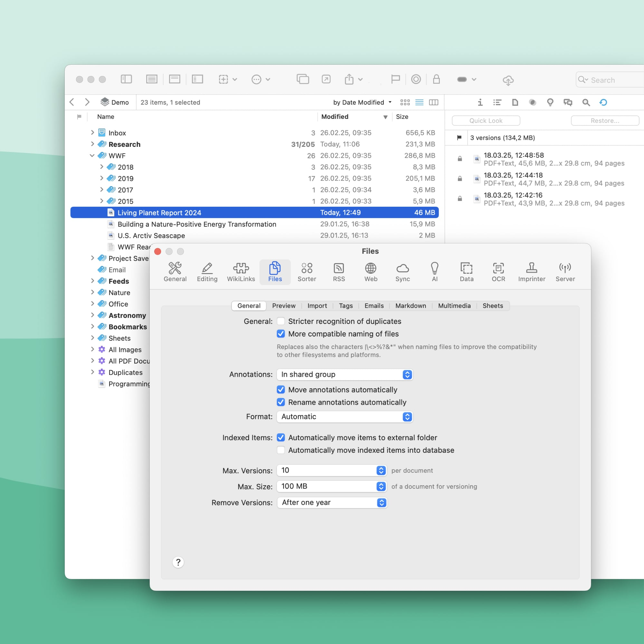This screenshot has width=644, height=644.
Task: Open the Data preferences pane
Action: (x=466, y=272)
